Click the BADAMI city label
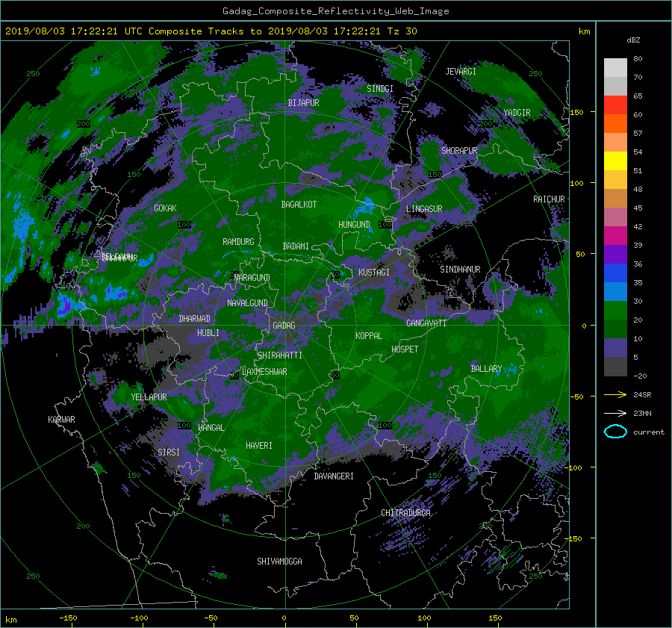The image size is (672, 628). [x=296, y=246]
